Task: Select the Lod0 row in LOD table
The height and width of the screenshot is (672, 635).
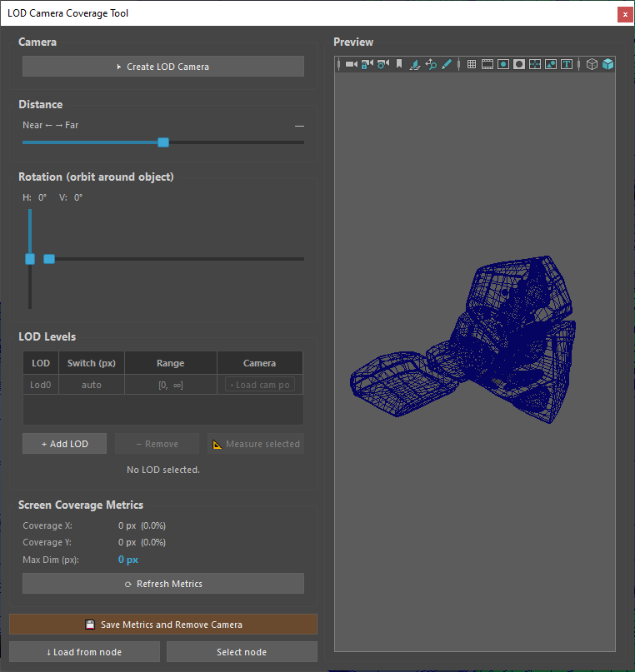Action: [163, 385]
